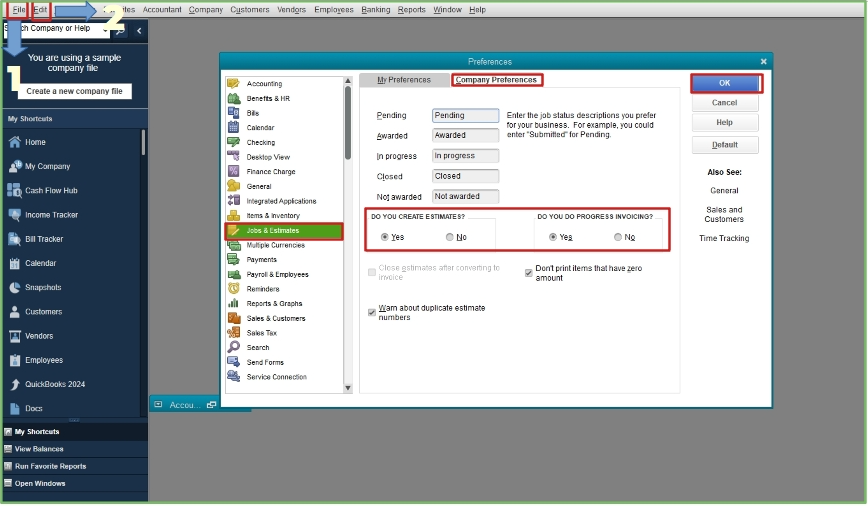
Task: Open the Banking menu
Action: [x=375, y=10]
